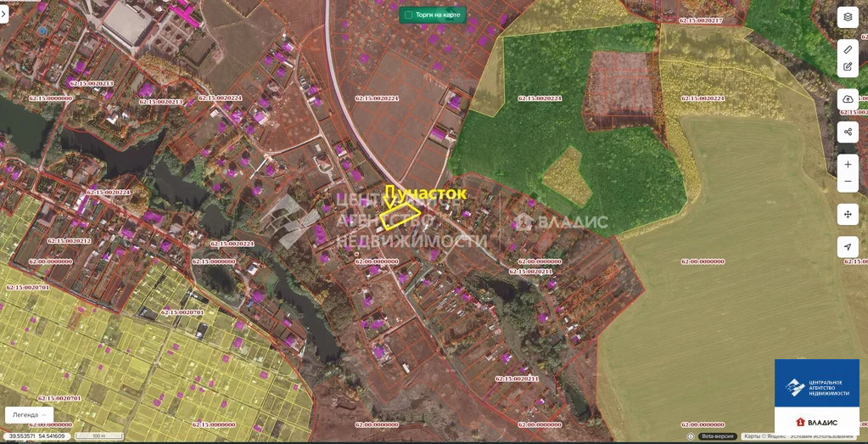Locate my position with arrow icon
The image size is (868, 444).
pos(847,247)
